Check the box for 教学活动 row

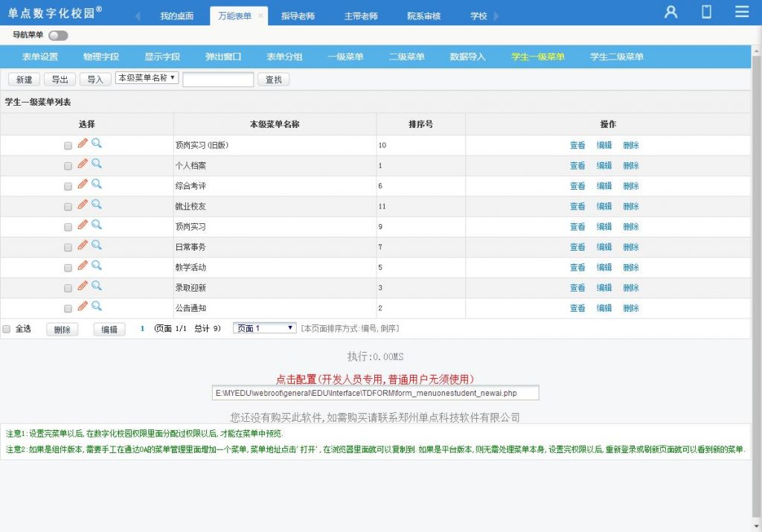(68, 268)
